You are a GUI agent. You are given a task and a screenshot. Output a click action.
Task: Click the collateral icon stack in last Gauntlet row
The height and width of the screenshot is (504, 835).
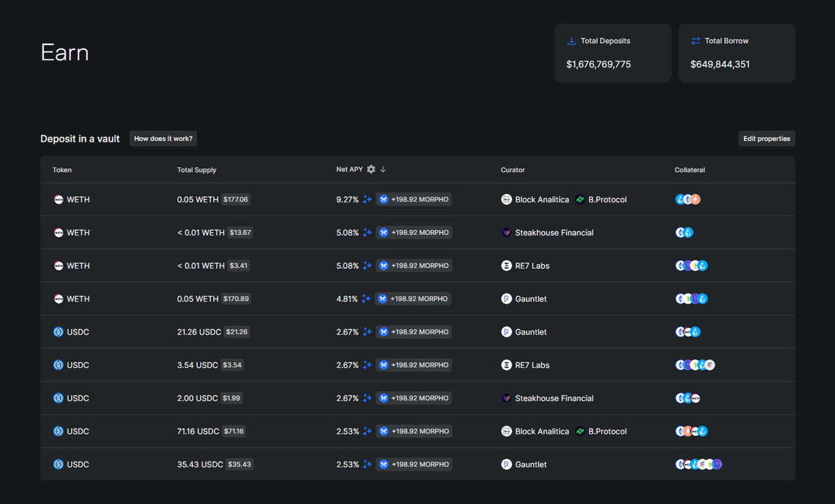698,464
